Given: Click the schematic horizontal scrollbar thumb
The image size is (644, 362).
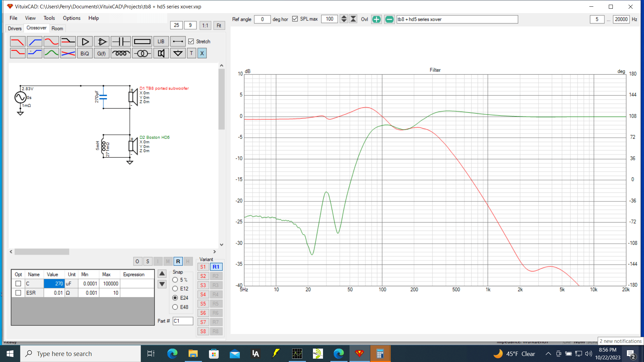Looking at the screenshot, I should point(42,252).
